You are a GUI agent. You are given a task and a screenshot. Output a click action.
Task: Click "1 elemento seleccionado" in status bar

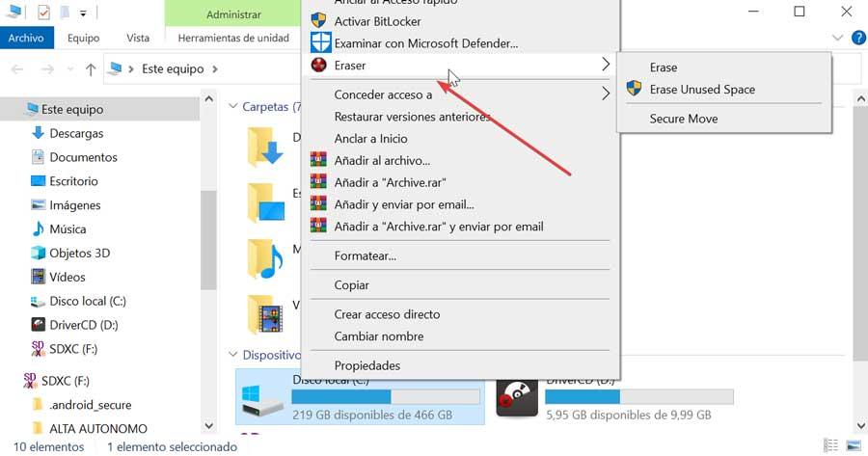[x=173, y=446]
